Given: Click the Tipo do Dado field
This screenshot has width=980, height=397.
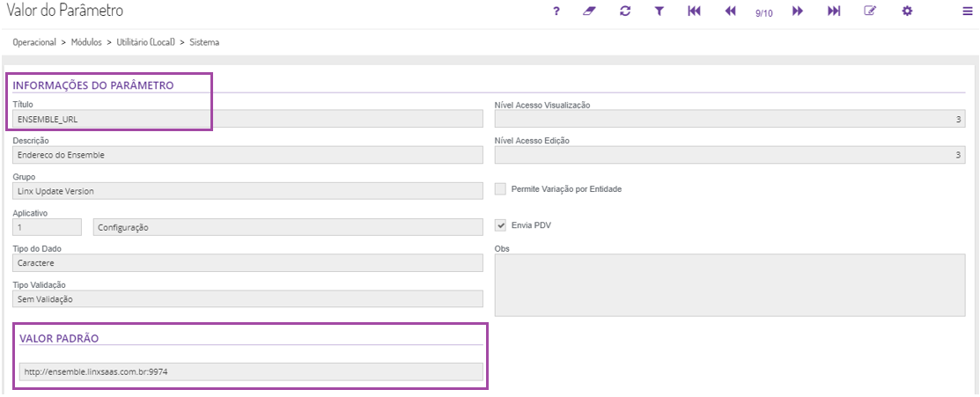Looking at the screenshot, I should pos(247,263).
